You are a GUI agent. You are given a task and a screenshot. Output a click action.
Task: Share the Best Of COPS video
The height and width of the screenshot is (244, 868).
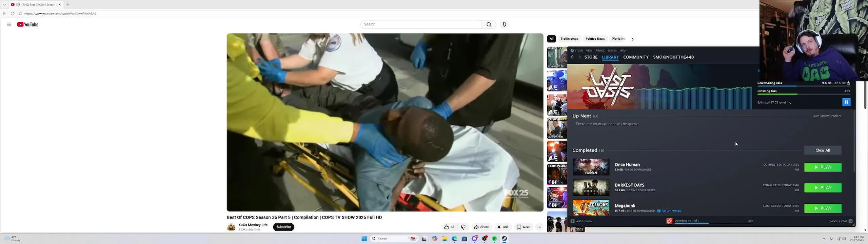point(481,227)
